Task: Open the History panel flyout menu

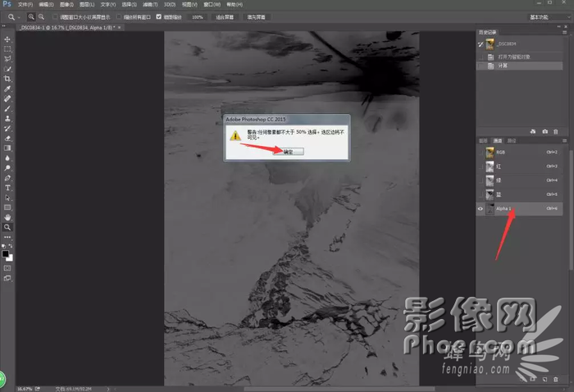Action: pyautogui.click(x=564, y=32)
